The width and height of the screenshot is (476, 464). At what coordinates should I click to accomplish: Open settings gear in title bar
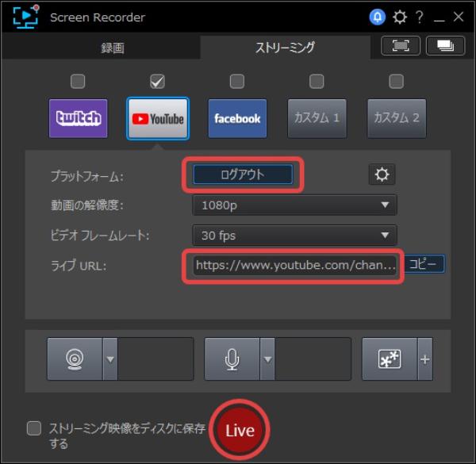pos(400,17)
